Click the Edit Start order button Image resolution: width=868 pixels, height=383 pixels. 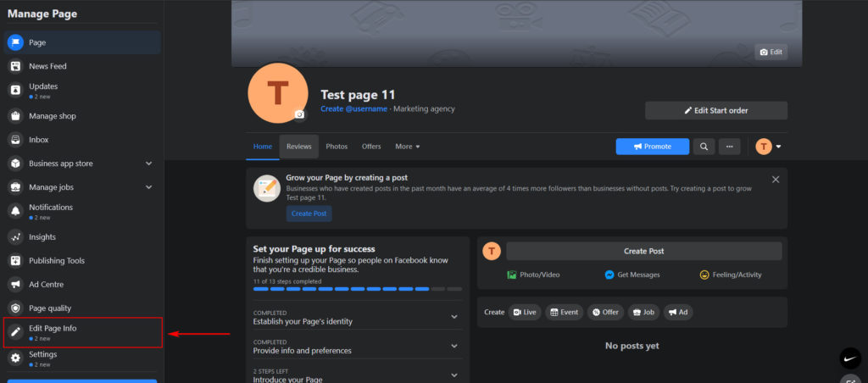pos(715,111)
